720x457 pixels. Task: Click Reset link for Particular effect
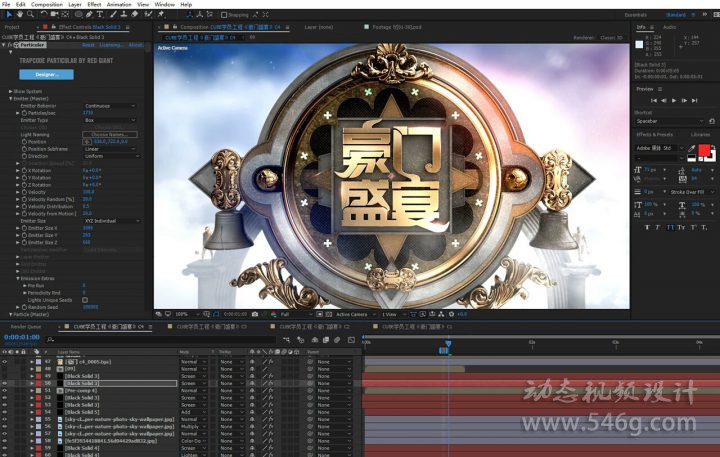88,45
